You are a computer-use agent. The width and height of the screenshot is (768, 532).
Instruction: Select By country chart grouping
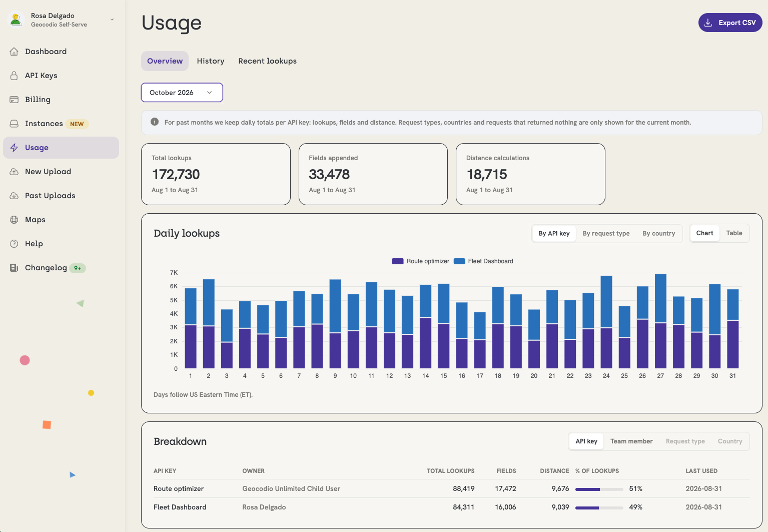(x=659, y=233)
